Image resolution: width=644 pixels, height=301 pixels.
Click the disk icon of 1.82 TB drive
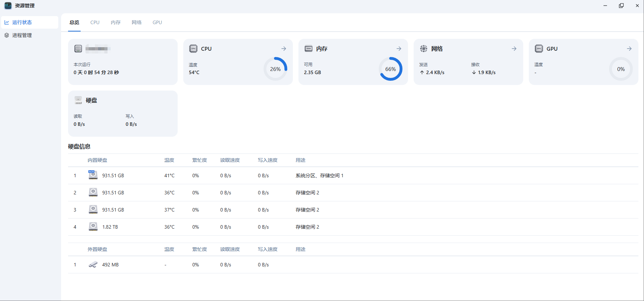93,227
